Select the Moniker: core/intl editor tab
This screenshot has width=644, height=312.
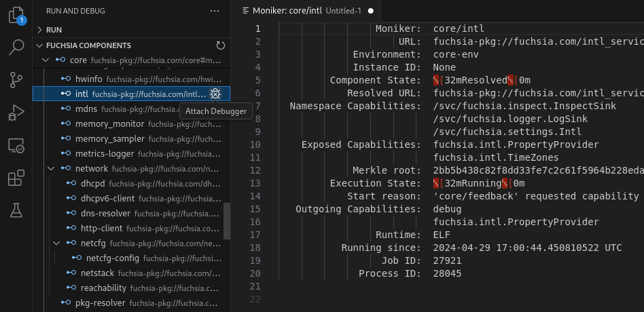[x=306, y=11]
